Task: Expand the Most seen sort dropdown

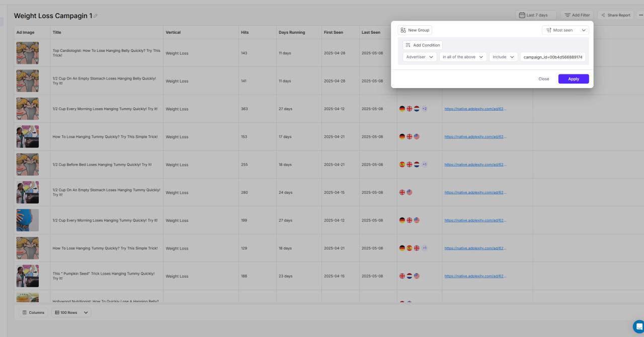Action: pos(566,30)
